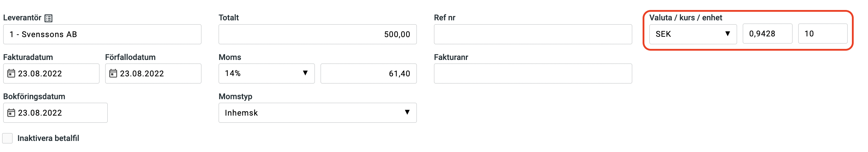Focus the Totalt amount field showing 500,00
868x152 pixels.
[x=318, y=34]
